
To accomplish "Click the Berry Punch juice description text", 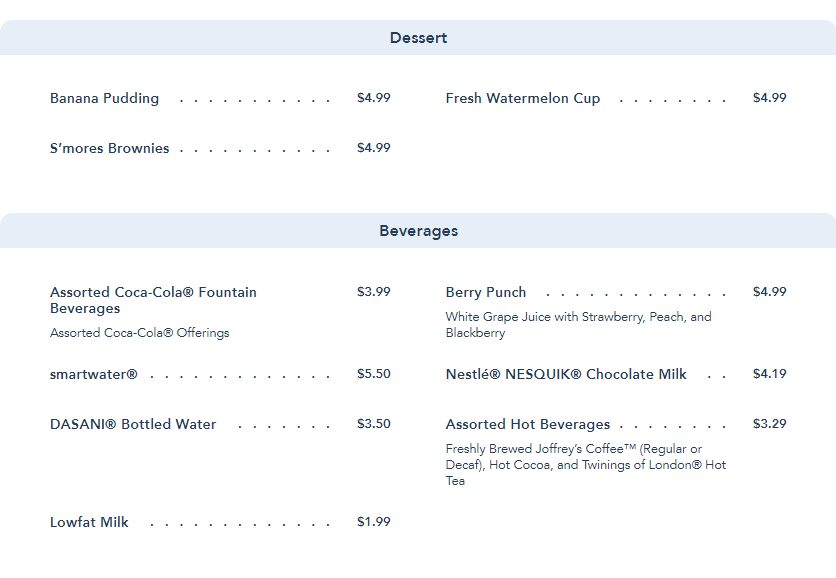I will [578, 325].
